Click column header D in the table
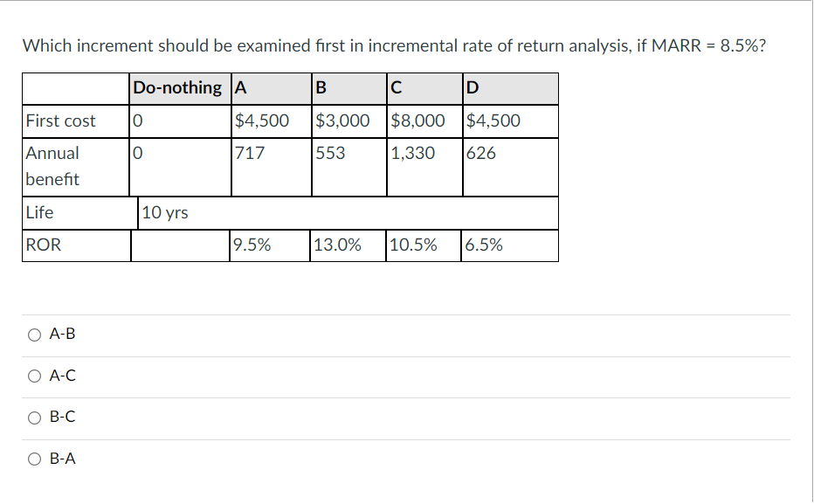This screenshot has height=504, width=814. click(472, 87)
